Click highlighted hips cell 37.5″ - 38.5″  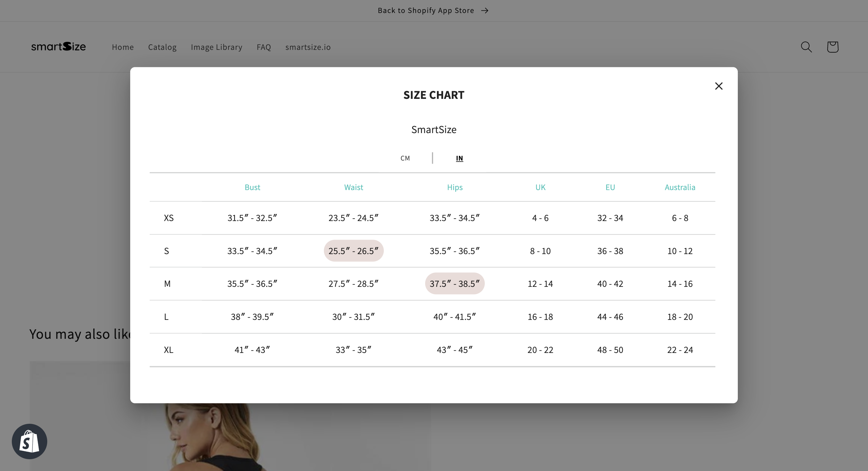point(455,284)
